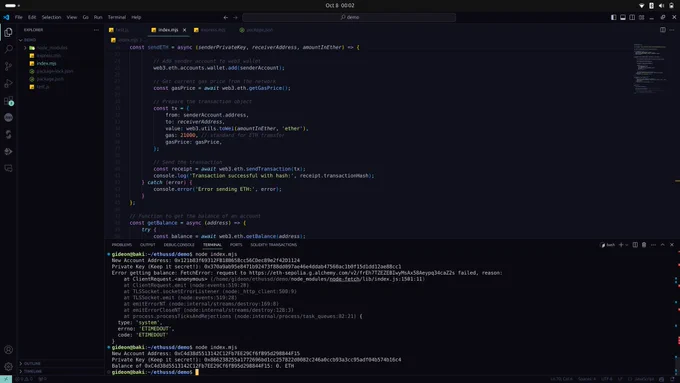This screenshot has height=383, width=680.
Task: Customize layout from the title bar
Action: [641, 17]
